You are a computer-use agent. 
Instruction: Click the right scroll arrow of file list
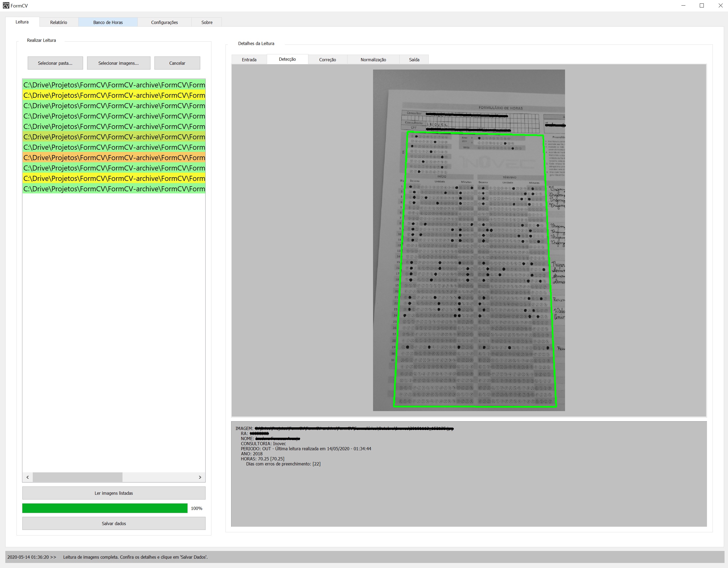click(200, 477)
